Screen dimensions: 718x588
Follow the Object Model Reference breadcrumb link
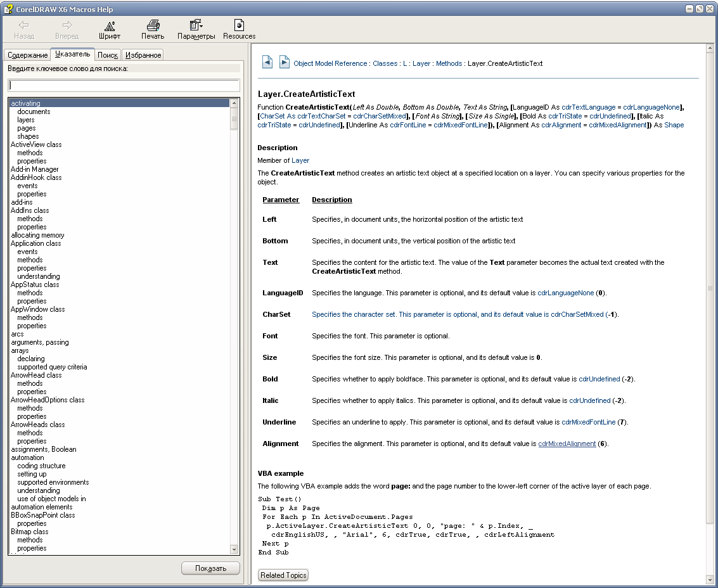click(x=330, y=63)
